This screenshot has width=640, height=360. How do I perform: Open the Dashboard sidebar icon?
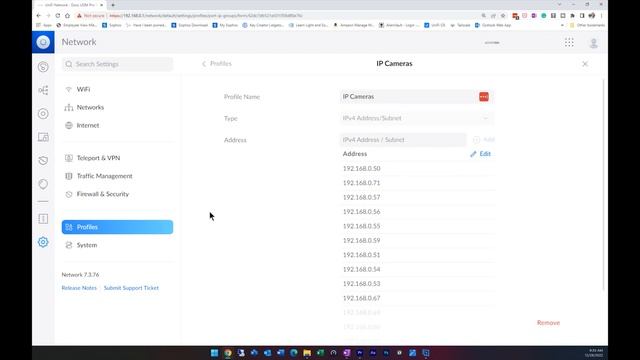[43, 67]
